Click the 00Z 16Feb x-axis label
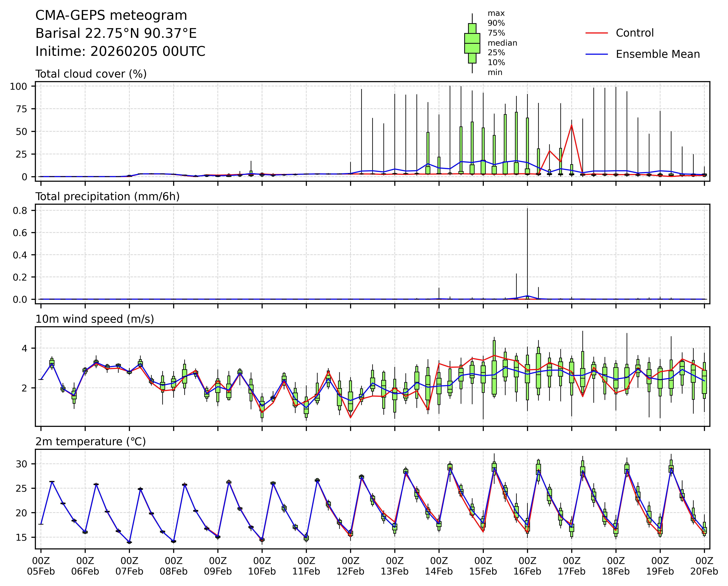Screen dimensions: 728x586 [x=527, y=566]
